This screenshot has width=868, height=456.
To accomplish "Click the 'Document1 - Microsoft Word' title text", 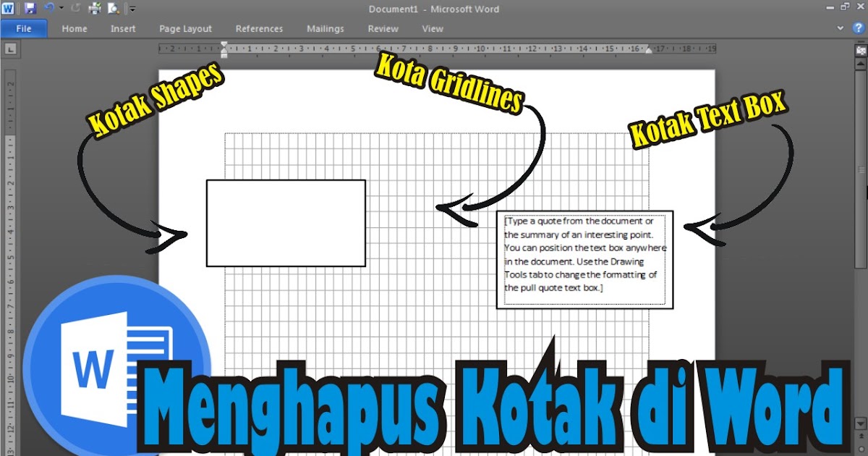I will pyautogui.click(x=434, y=9).
